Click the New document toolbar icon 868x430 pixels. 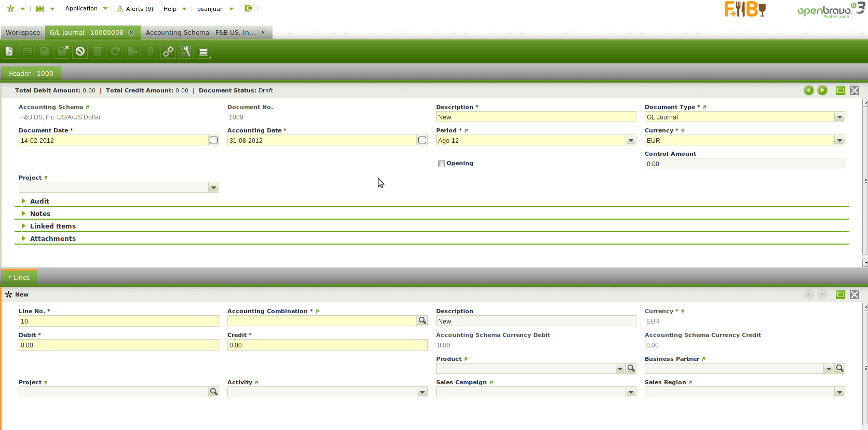(9, 51)
